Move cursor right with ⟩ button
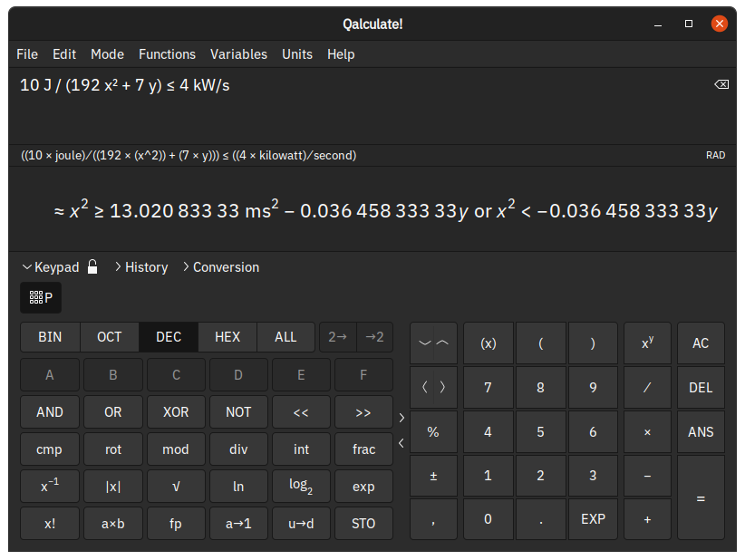The height and width of the screenshot is (560, 745). coord(443,387)
